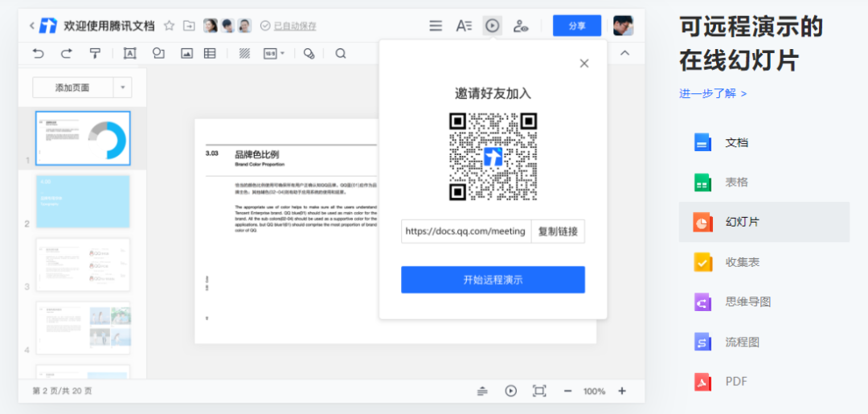Click the blue 分享 button
The image size is (868, 414).
click(x=577, y=26)
